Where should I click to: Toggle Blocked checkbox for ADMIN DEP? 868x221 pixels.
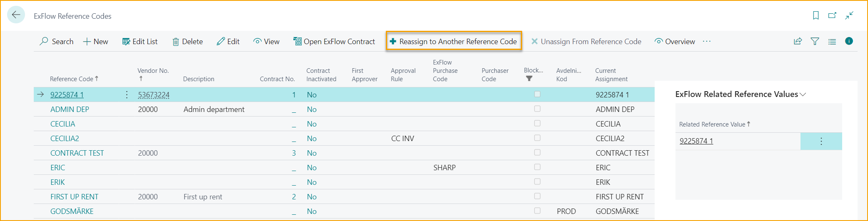(537, 109)
